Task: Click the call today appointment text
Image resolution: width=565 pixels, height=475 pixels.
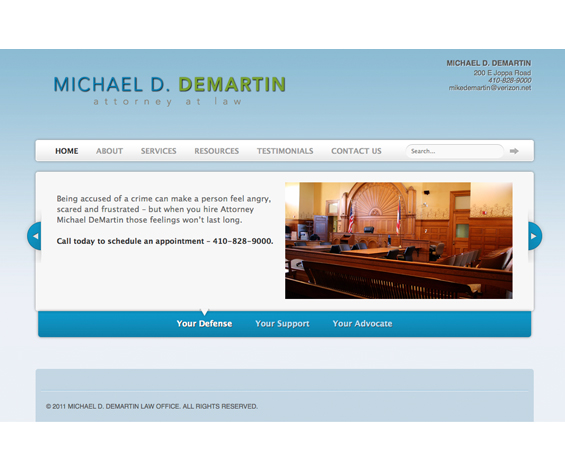Action: coord(165,241)
